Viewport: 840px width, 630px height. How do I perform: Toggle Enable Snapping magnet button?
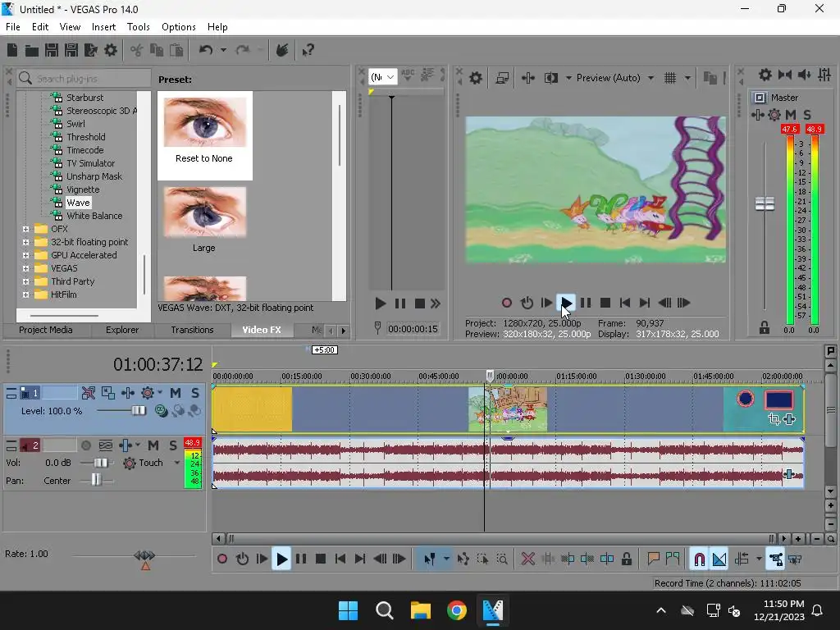tap(699, 559)
